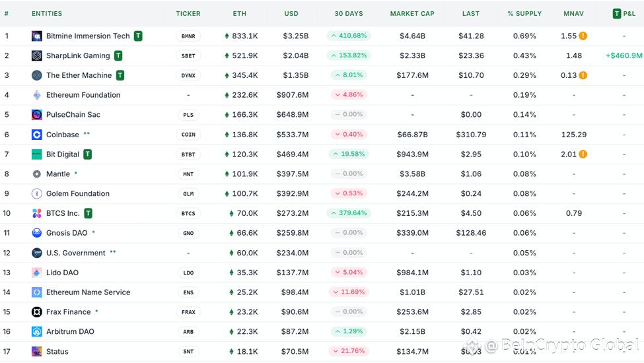The image size is (644, 363).
Task: Click the 11.69% decline badge
Action: pos(349,292)
